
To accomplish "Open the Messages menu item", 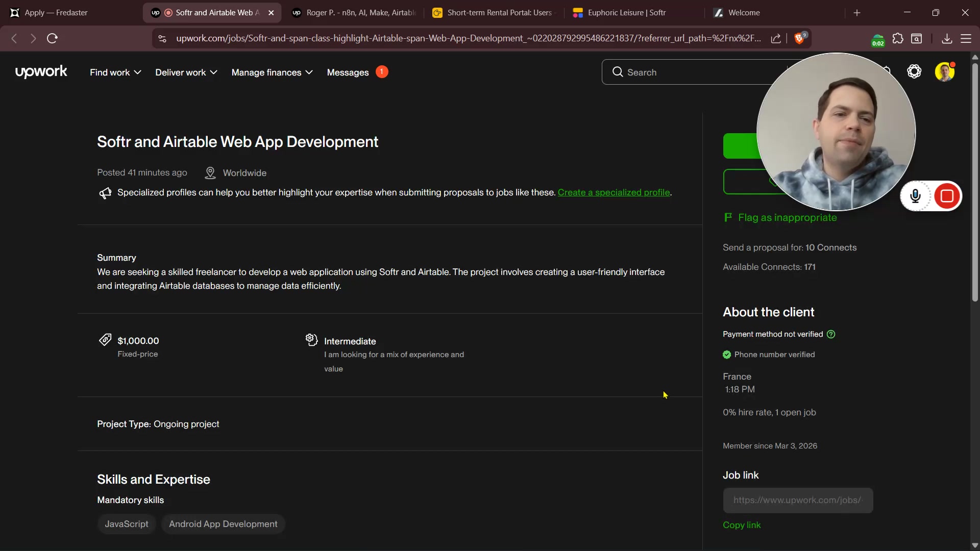I will click(x=348, y=72).
